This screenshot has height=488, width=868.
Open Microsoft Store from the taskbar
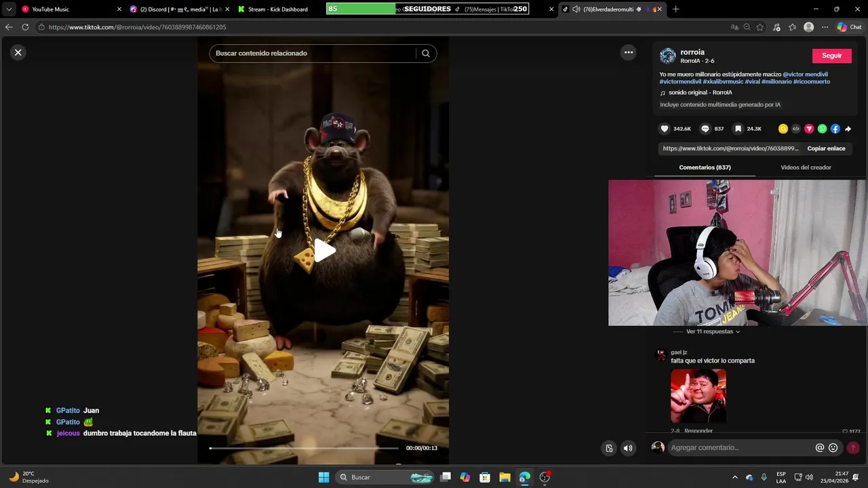[485, 477]
